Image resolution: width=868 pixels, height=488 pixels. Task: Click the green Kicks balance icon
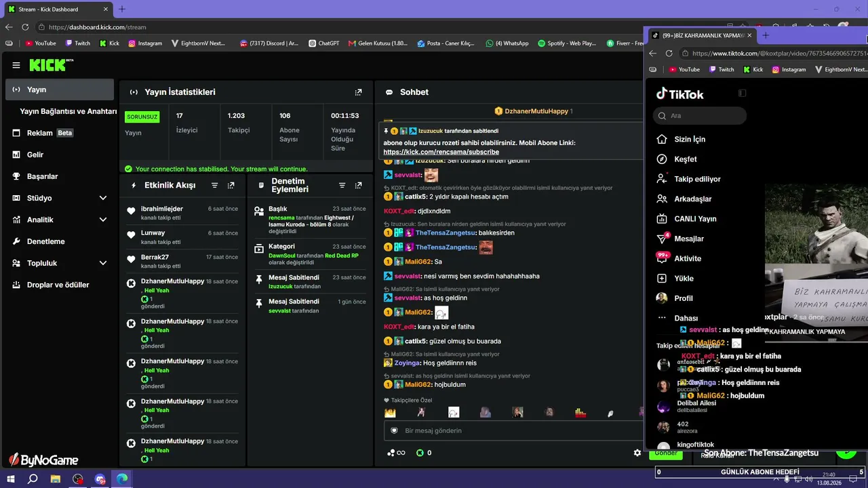419,453
